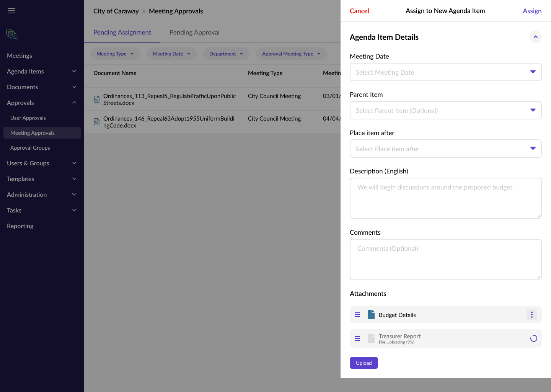This screenshot has height=392, width=551.
Task: Open the Meeting Date filter
Action: coord(171,54)
